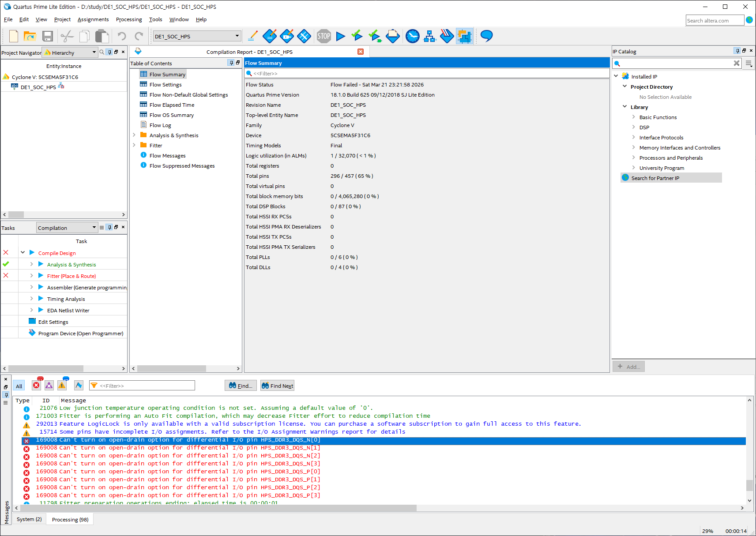
Task: Open the Programmer toolbar icon
Action: [x=447, y=36]
